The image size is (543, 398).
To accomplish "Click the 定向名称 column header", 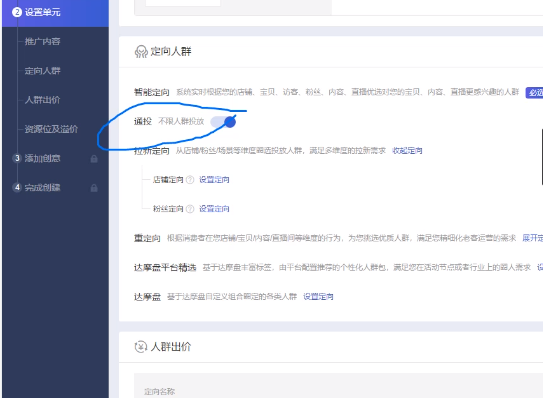I will click(160, 392).
